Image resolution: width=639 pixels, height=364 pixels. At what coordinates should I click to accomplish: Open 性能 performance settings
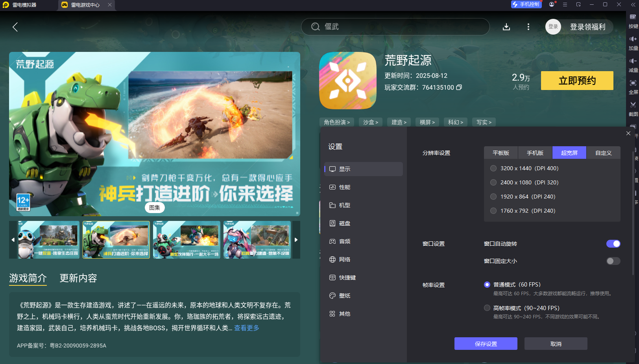pyautogui.click(x=364, y=187)
